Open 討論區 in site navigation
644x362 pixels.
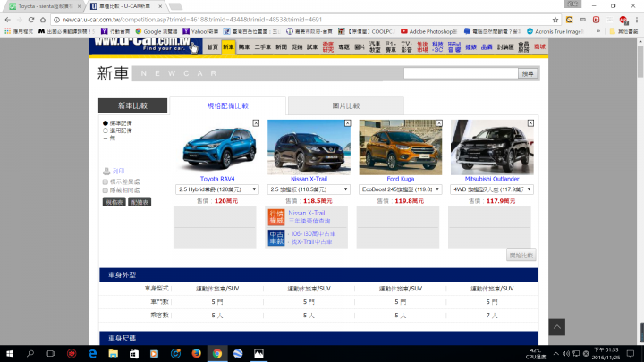[505, 47]
